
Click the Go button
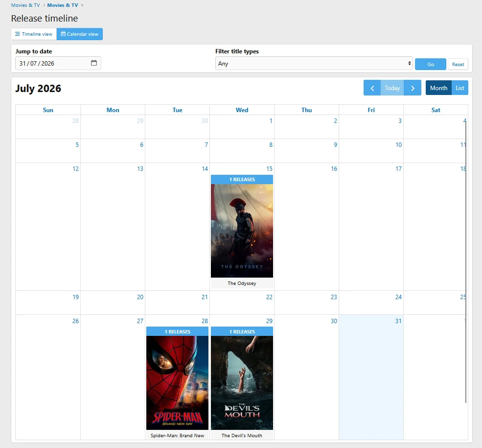(x=430, y=64)
